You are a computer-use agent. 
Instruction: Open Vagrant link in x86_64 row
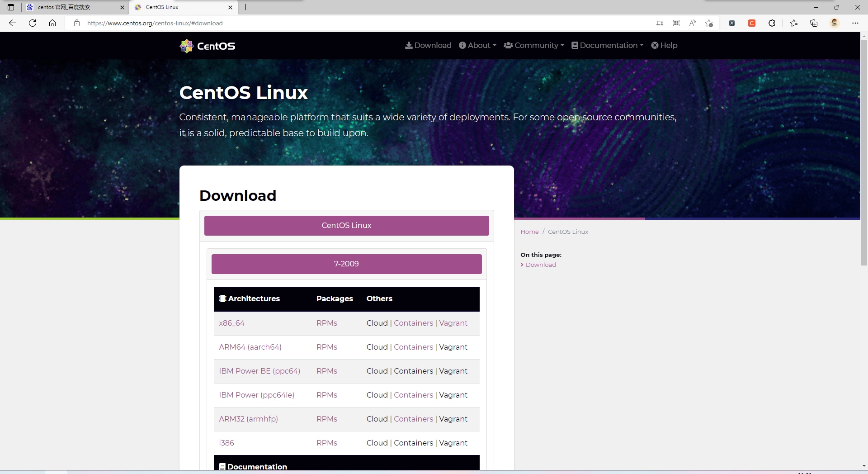point(453,323)
